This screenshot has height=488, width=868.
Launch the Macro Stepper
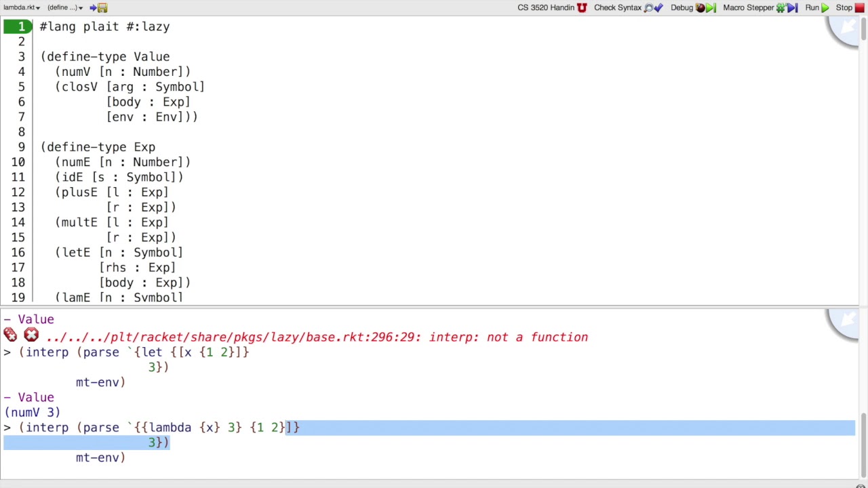[x=760, y=7]
